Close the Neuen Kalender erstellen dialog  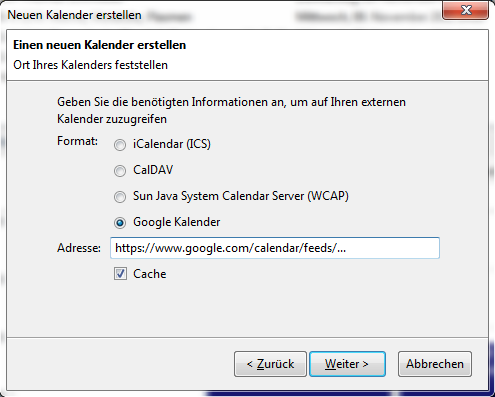coord(466,10)
